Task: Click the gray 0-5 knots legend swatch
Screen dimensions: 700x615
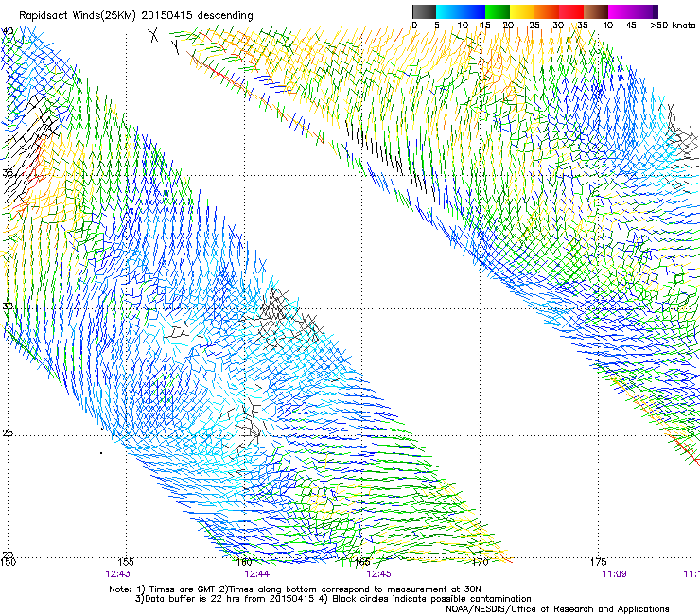Action: (x=424, y=11)
